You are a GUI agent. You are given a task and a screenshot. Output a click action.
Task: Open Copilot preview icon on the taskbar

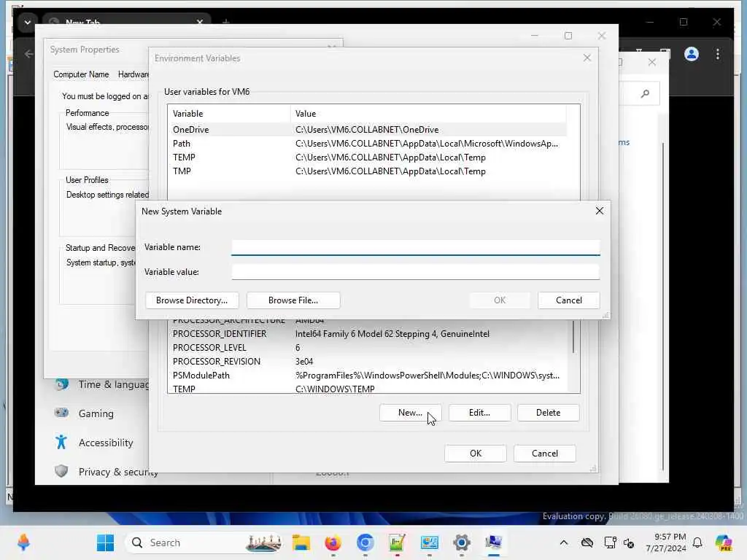tap(724, 542)
